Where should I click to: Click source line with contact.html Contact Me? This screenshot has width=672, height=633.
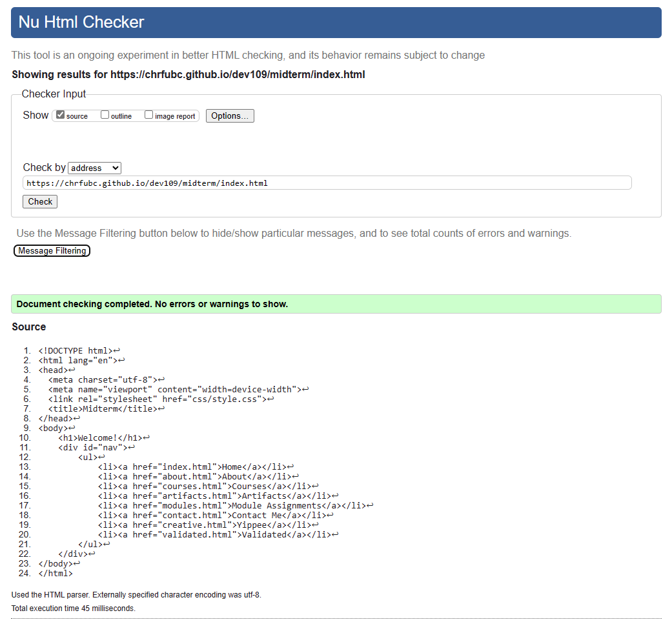[x=216, y=515]
